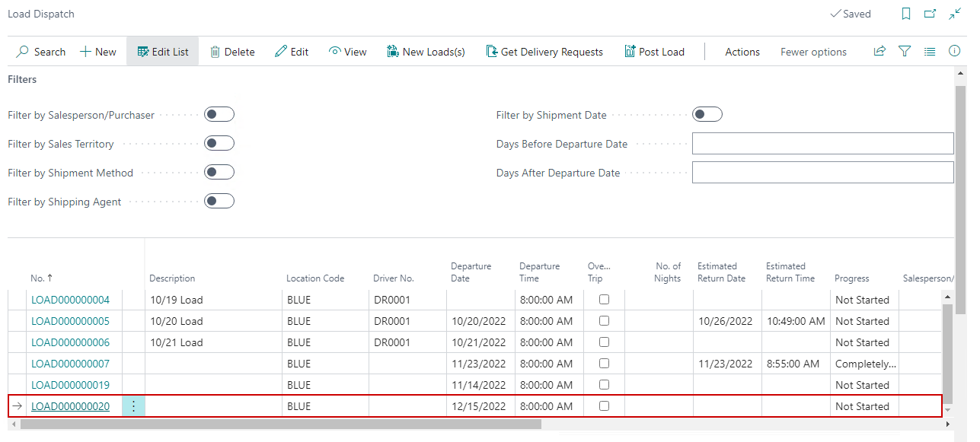
Task: Click Post Load action
Action: pos(654,52)
